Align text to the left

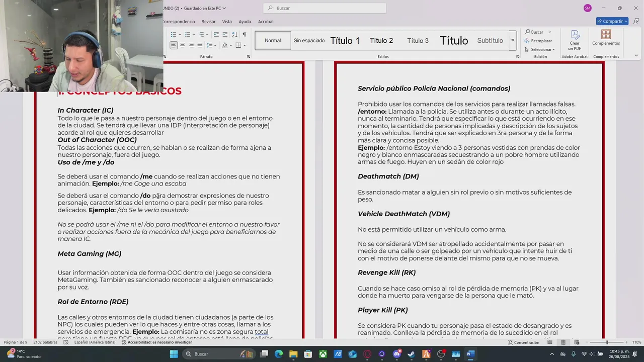coord(174,45)
